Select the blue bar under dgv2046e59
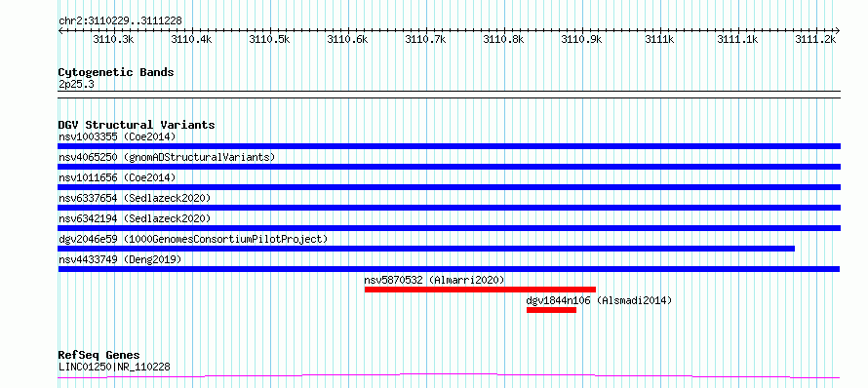The image size is (868, 388). [426, 249]
